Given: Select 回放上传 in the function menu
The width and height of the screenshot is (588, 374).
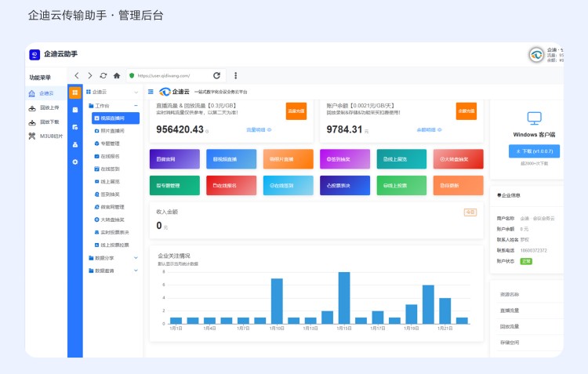Looking at the screenshot, I should (x=49, y=107).
